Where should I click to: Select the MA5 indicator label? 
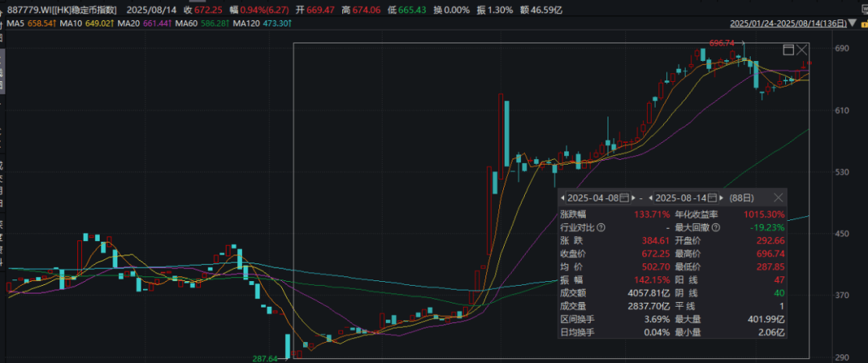click(x=31, y=25)
